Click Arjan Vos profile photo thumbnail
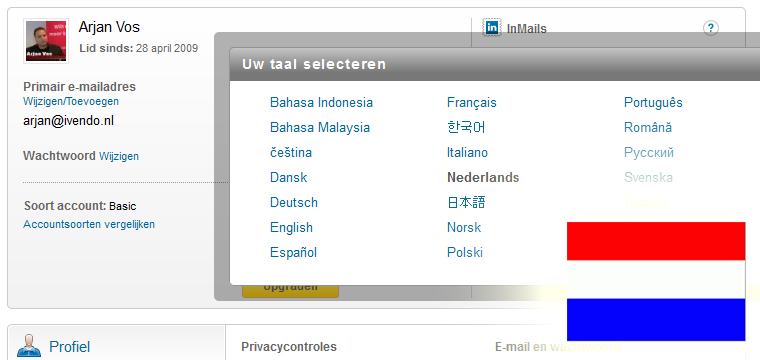Screen dimensions: 760x360 [46, 41]
